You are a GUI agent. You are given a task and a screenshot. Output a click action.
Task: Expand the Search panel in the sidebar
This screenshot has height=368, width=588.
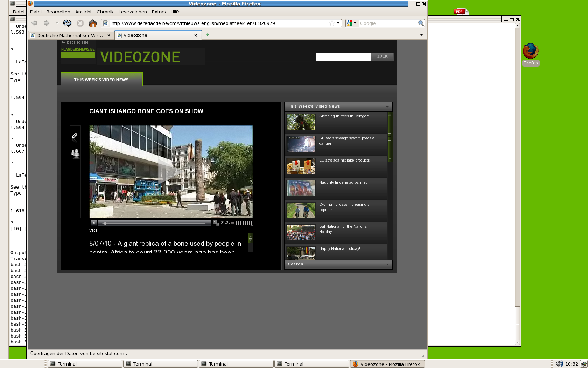338,264
